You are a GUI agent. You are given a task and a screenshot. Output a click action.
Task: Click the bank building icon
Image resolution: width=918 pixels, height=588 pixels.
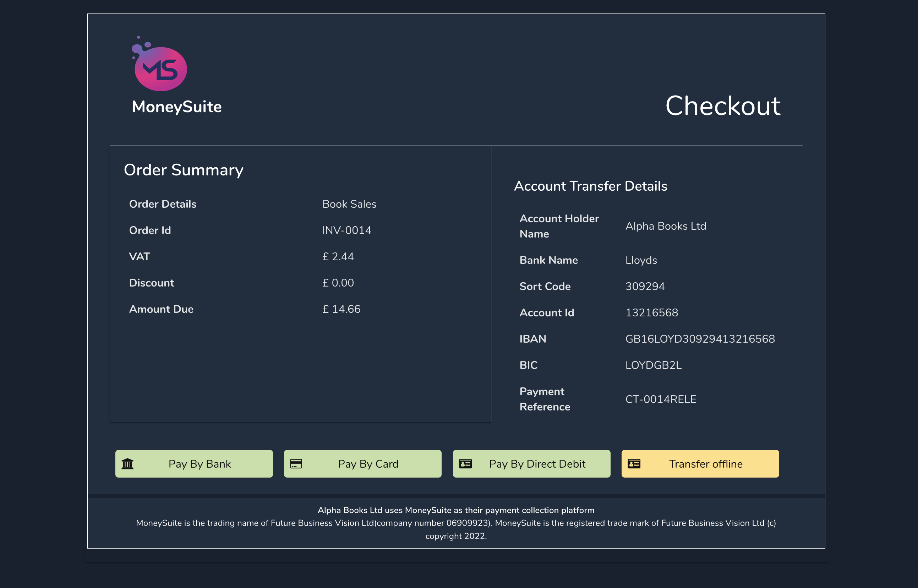[127, 464]
